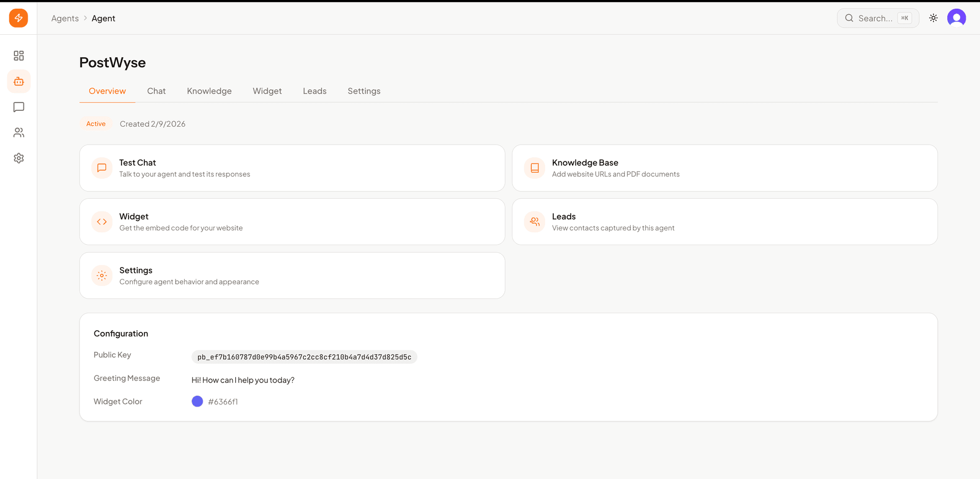Screen dimensions: 980x479
Task: Click the Widget embed code icon
Action: point(102,222)
